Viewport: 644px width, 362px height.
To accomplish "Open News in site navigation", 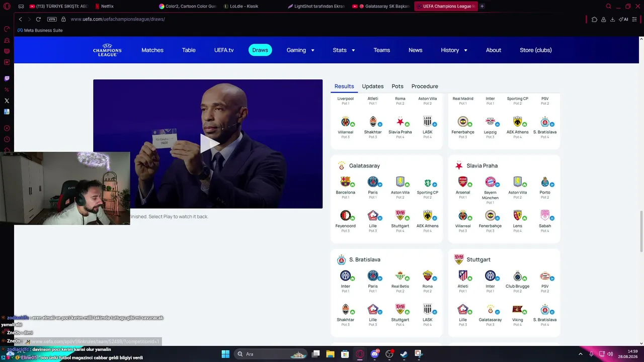I will tap(416, 50).
